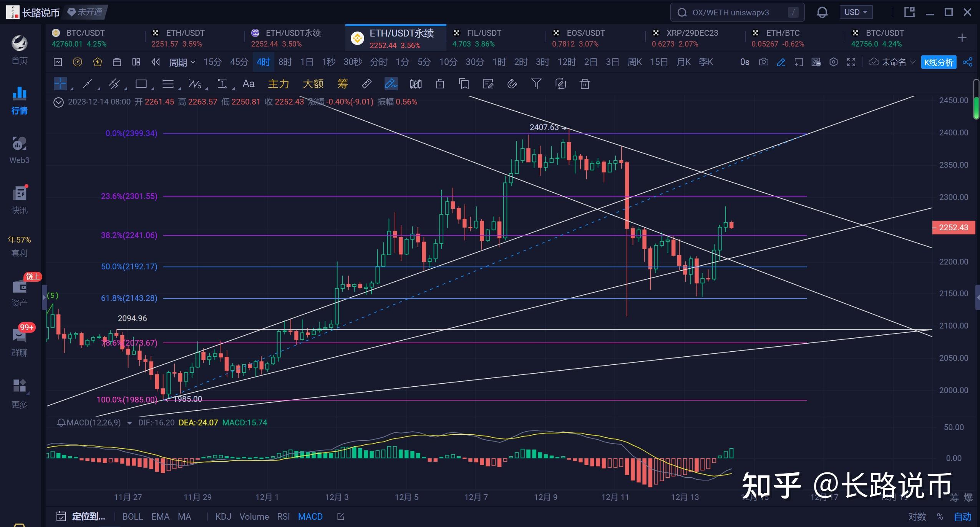
Task: Select the 15分 timeframe
Action: (212, 62)
